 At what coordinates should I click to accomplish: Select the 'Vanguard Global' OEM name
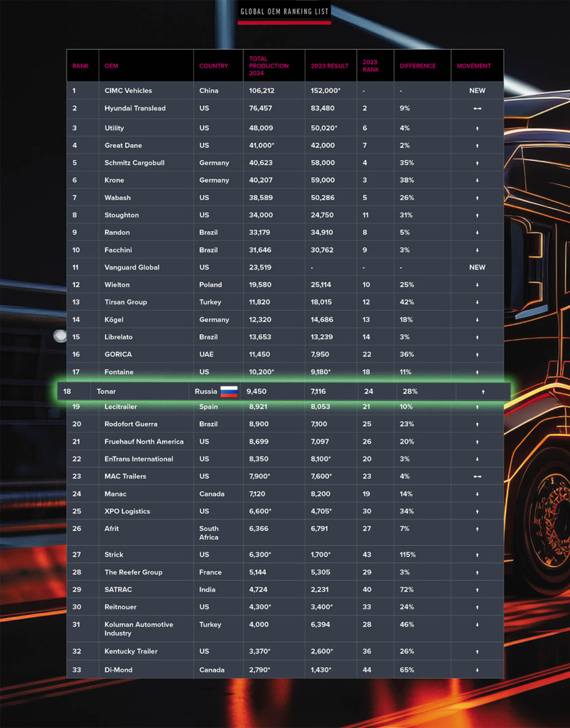[x=131, y=267]
